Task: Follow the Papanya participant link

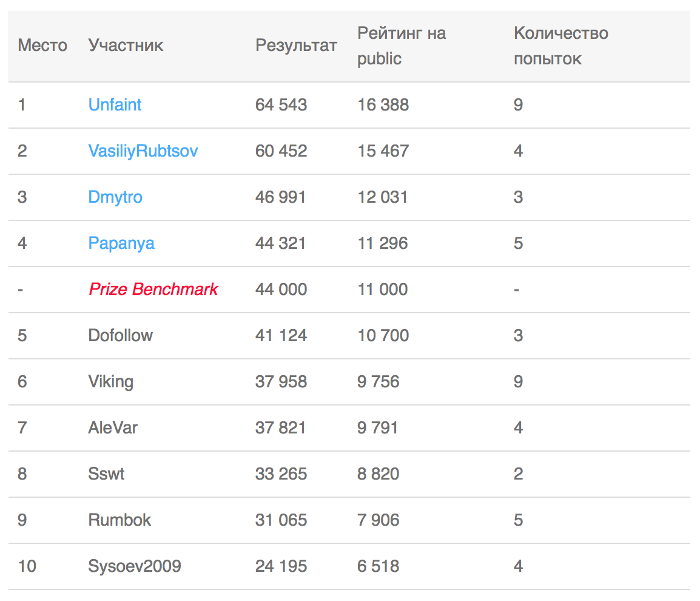Action: point(121,243)
